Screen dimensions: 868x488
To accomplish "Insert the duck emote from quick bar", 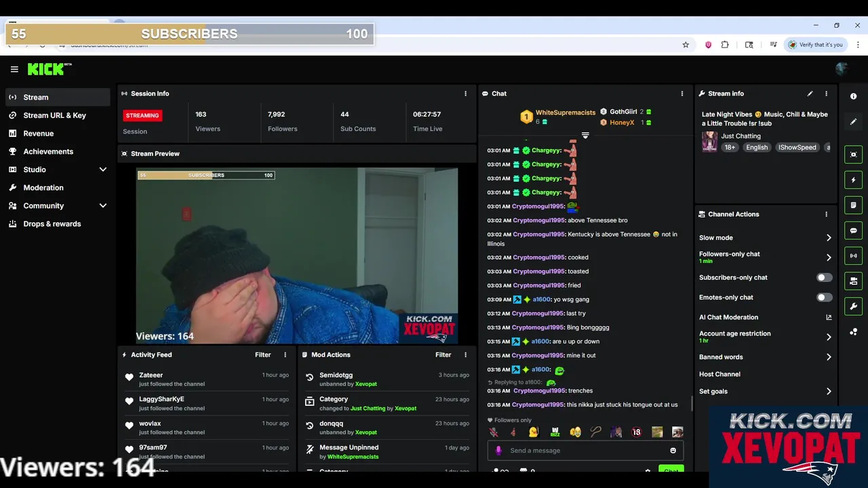I will pyautogui.click(x=534, y=432).
